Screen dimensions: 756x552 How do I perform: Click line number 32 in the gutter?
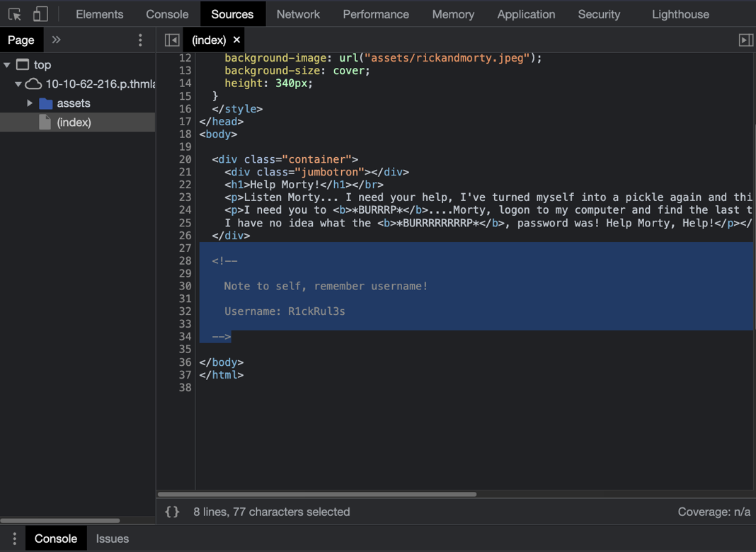(x=185, y=311)
